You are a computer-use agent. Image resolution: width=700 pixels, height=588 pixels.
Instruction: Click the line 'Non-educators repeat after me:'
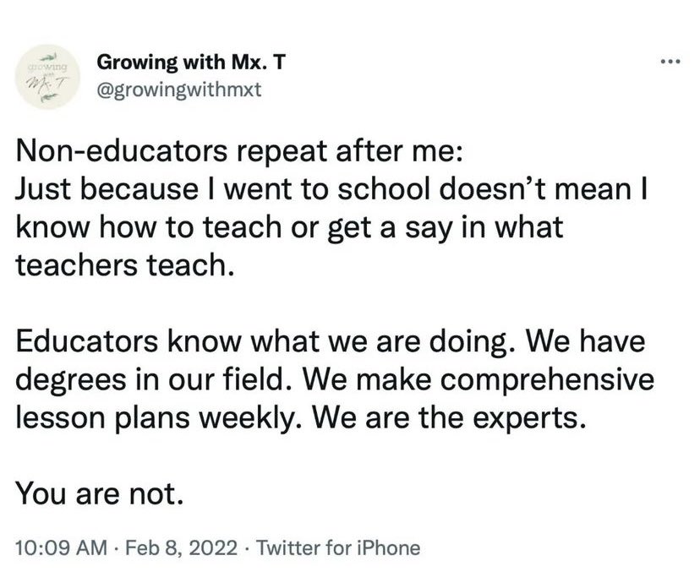(x=240, y=150)
